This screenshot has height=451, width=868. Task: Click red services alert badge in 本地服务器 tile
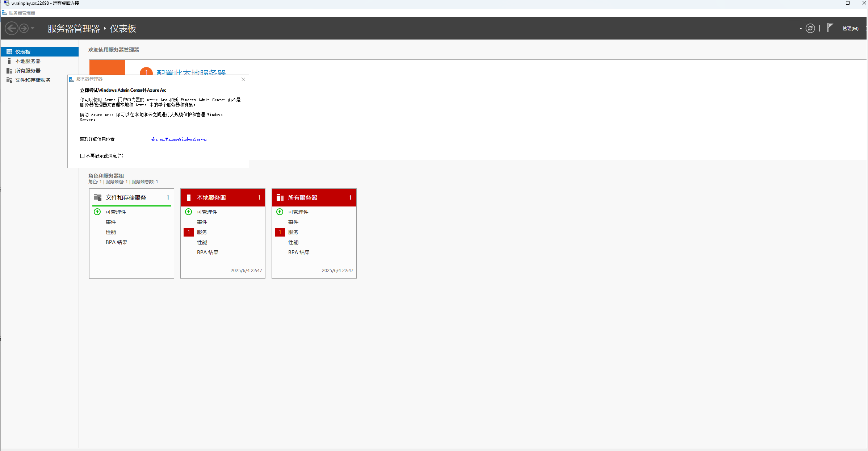tap(188, 232)
